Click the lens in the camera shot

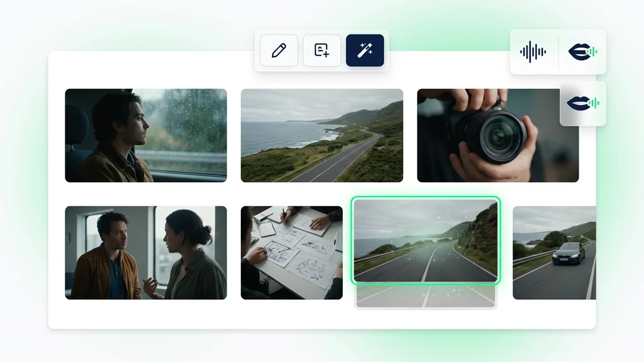pyautogui.click(x=498, y=136)
